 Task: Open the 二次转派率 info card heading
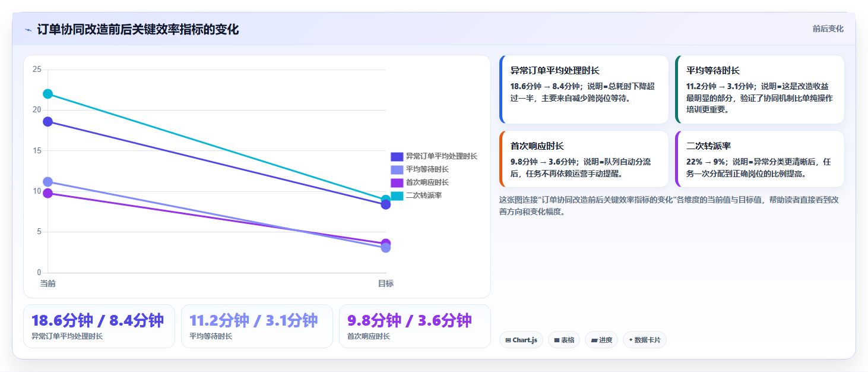coord(708,146)
